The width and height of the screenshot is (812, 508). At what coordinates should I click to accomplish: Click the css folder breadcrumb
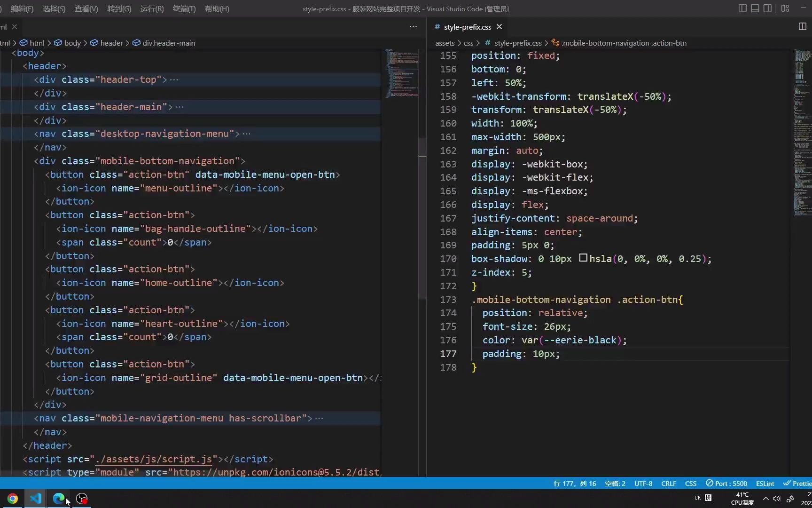coord(468,43)
